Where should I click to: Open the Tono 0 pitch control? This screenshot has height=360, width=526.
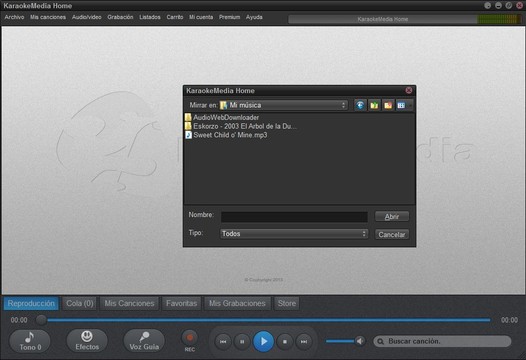coord(30,341)
